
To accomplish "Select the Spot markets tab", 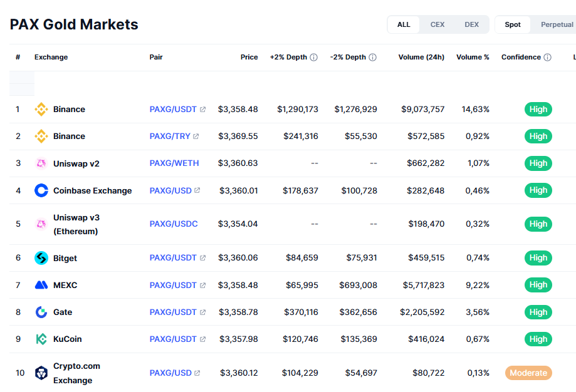I will (x=513, y=24).
